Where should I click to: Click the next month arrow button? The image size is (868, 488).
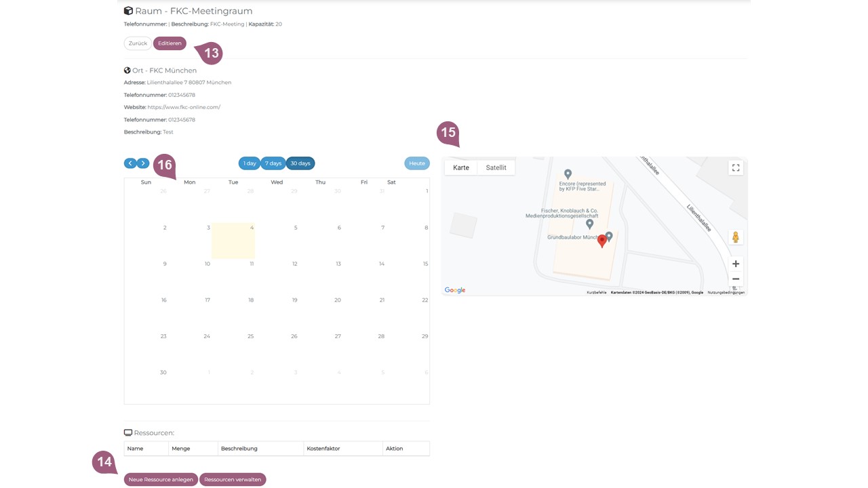coord(143,163)
